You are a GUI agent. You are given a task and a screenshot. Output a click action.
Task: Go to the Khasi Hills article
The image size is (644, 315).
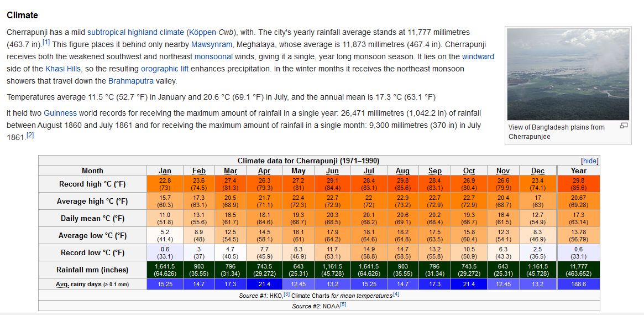click(x=63, y=69)
